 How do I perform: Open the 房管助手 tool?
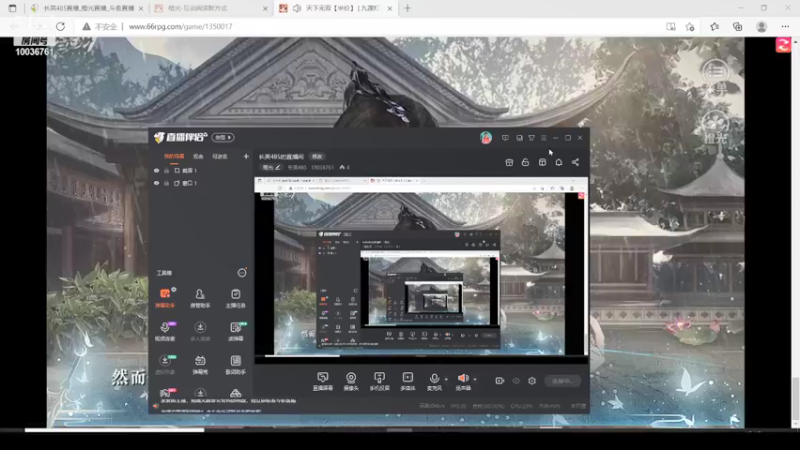[200, 298]
